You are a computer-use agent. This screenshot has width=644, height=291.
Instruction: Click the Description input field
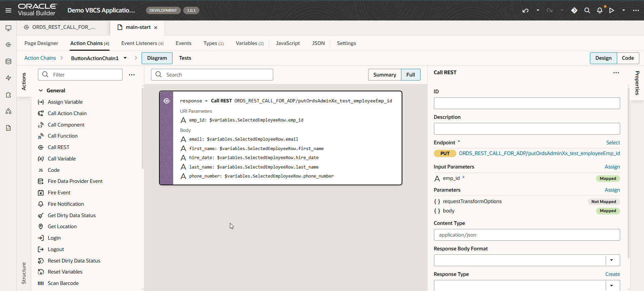tap(527, 129)
